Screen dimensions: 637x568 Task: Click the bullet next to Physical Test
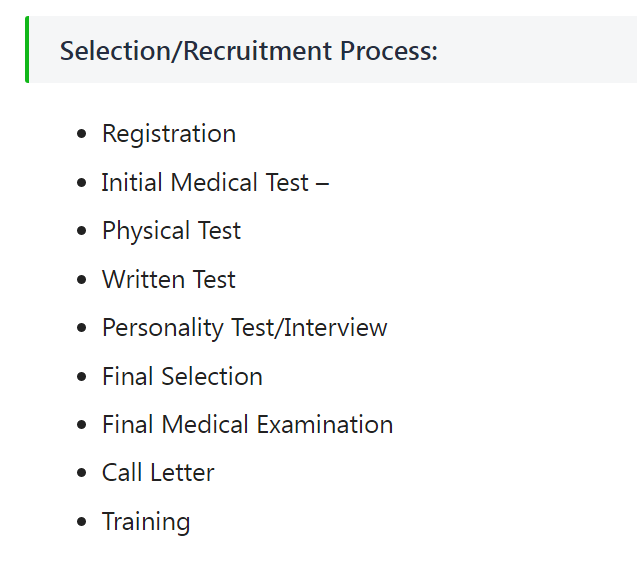82,231
